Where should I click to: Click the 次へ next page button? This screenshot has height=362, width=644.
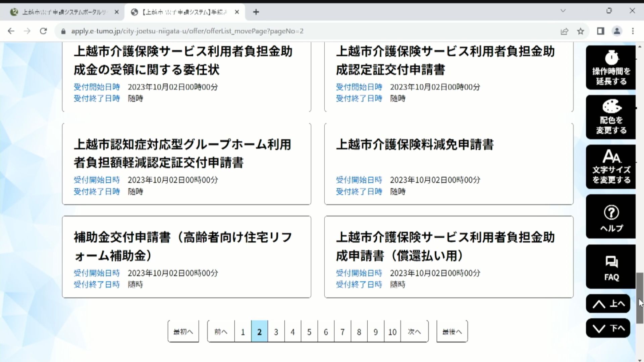(414, 331)
